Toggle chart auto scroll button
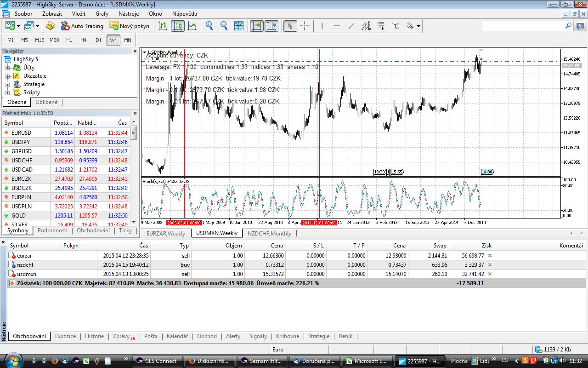Viewport: 588px width, 368px height. [256, 26]
